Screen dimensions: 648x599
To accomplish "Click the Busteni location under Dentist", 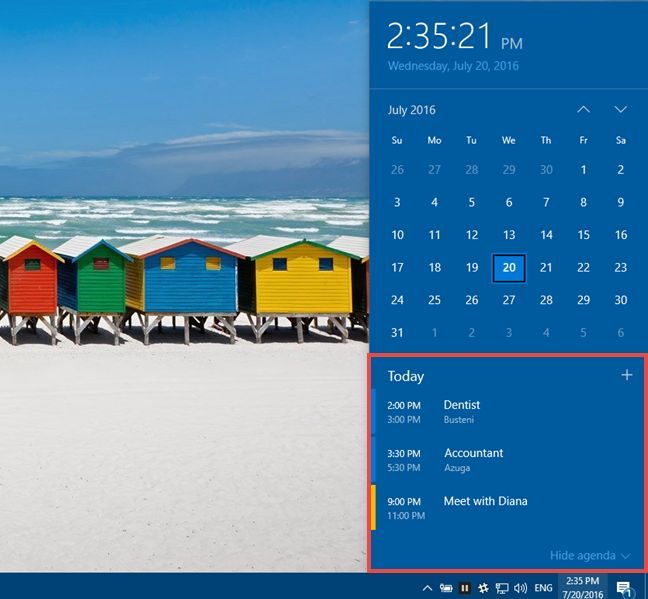I will pos(458,420).
